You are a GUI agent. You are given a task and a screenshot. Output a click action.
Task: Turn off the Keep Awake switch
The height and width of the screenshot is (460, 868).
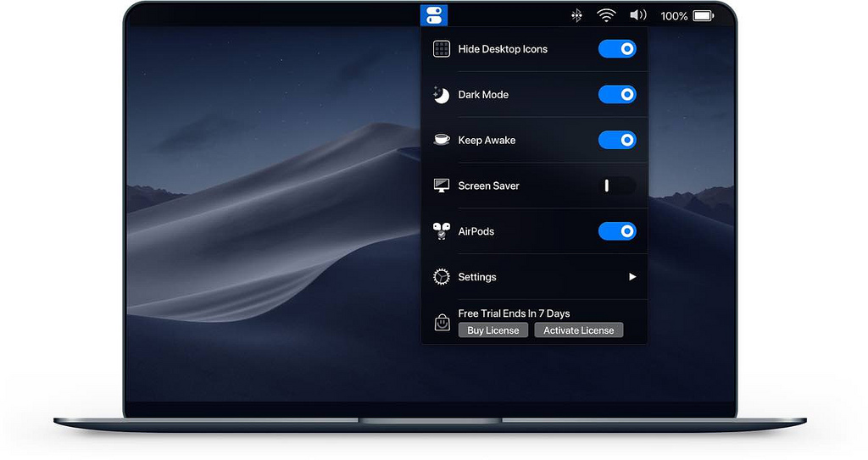617,141
